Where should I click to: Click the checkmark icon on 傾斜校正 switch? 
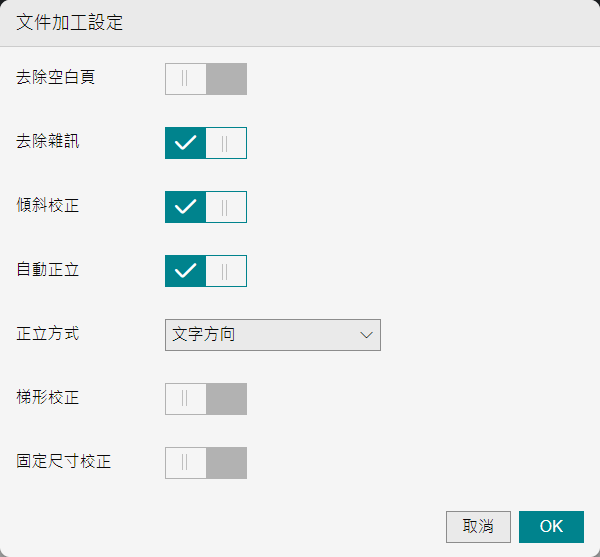pyautogui.click(x=185, y=207)
